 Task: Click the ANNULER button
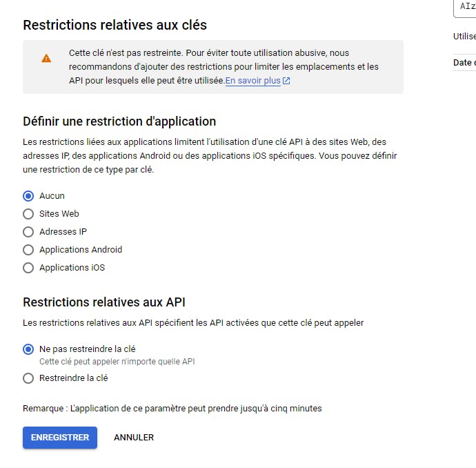(134, 438)
